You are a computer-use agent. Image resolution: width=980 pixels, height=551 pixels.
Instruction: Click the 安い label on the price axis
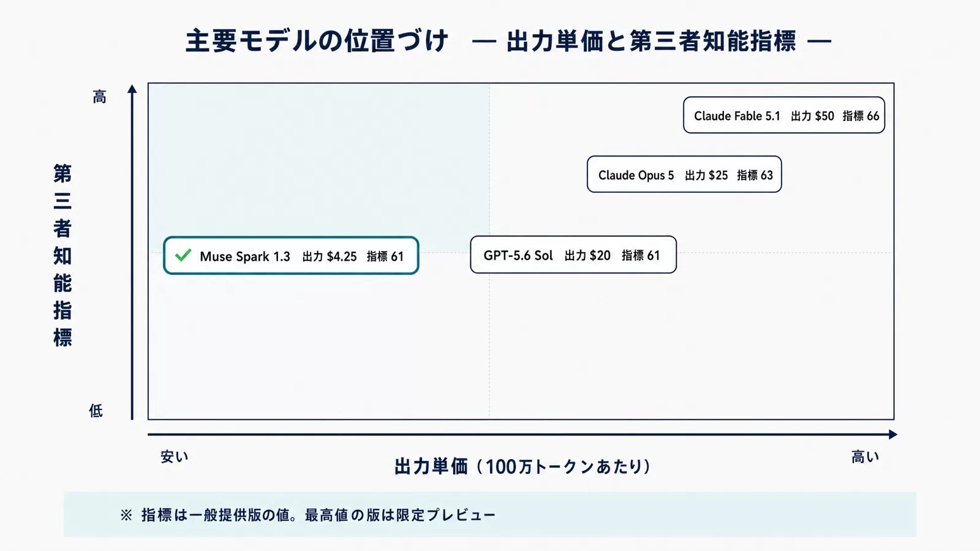[x=175, y=457]
